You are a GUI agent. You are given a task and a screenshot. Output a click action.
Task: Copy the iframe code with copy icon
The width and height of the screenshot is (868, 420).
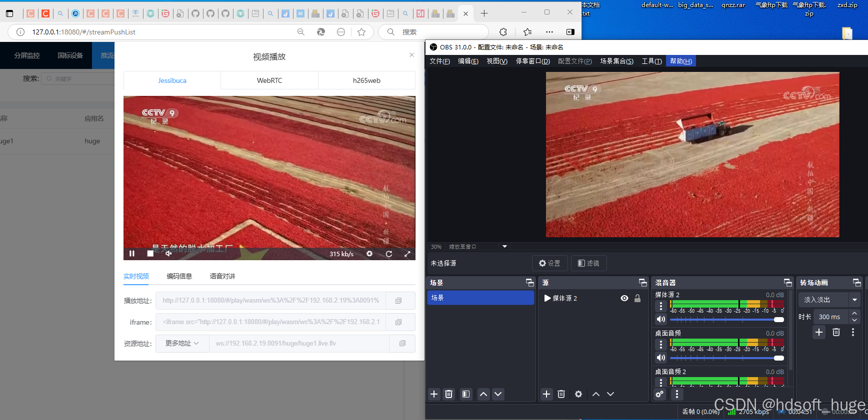pyautogui.click(x=398, y=322)
